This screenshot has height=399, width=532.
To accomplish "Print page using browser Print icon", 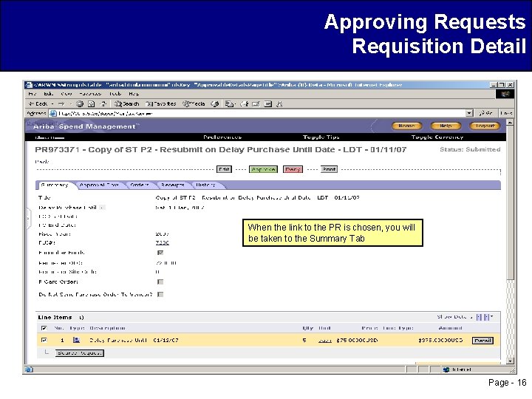I will coord(245,104).
